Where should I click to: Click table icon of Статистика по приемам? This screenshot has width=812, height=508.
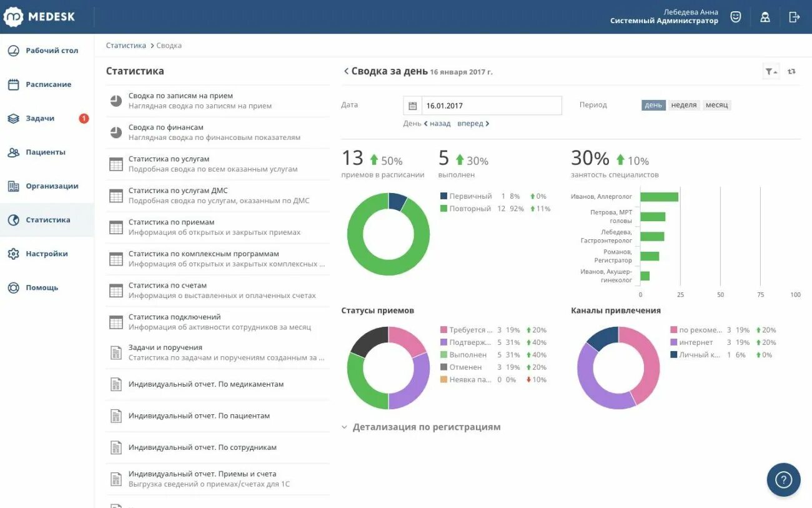point(116,227)
